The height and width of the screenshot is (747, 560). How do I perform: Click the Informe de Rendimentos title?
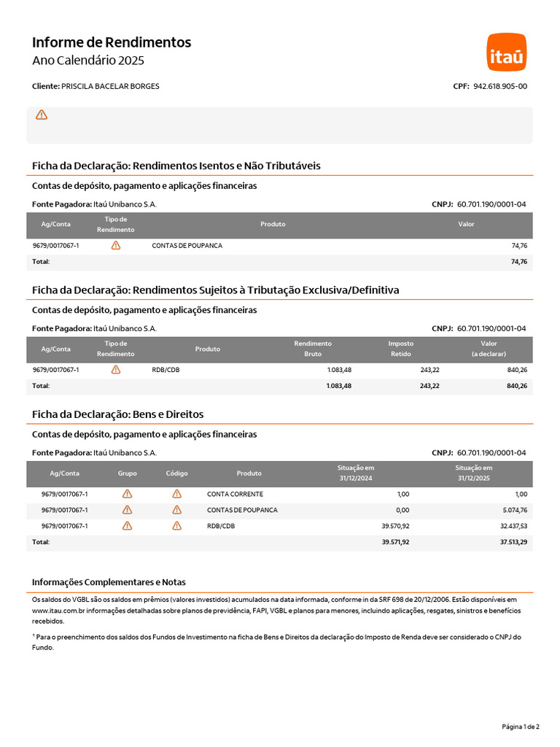pos(112,42)
